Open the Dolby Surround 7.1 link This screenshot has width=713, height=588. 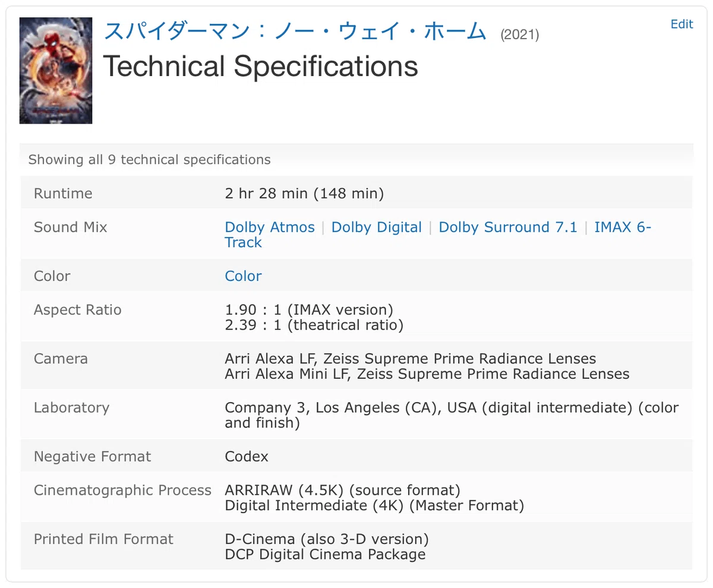[508, 227]
